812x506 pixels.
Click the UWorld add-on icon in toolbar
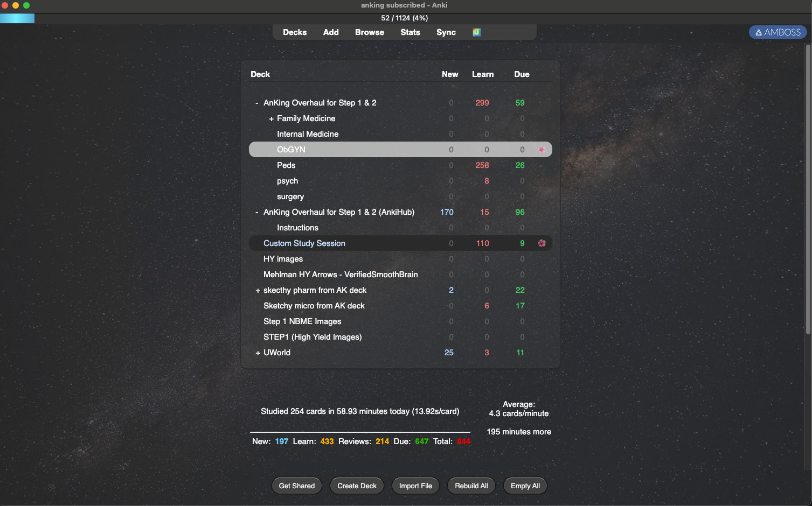tap(476, 32)
